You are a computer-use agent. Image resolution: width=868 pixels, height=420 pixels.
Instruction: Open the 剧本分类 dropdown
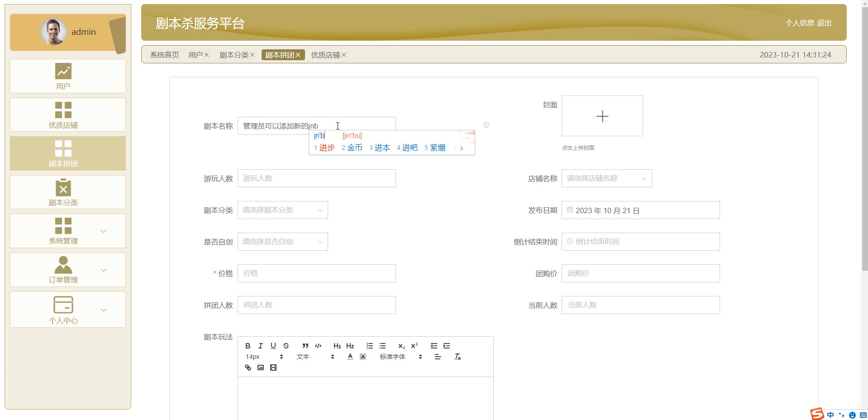(x=282, y=210)
